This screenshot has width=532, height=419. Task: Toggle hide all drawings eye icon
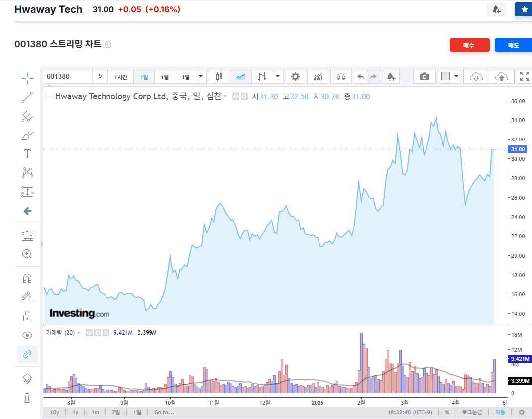27,335
